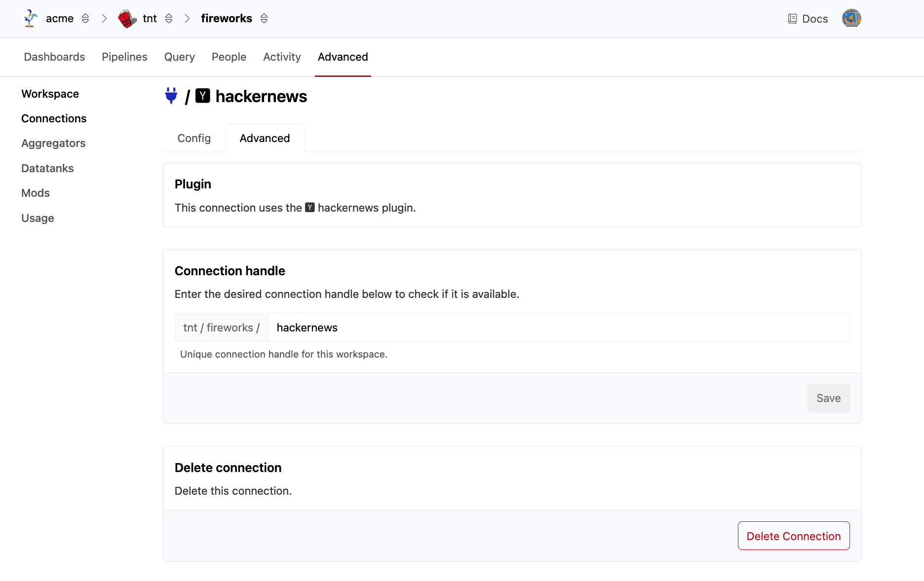
Task: Click the tnt dynamite avatar icon
Action: (x=127, y=19)
